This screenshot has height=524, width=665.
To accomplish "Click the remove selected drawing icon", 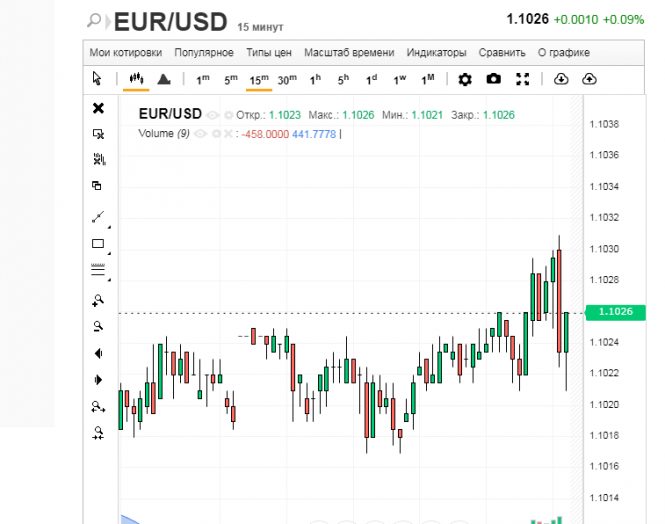I will point(98,134).
